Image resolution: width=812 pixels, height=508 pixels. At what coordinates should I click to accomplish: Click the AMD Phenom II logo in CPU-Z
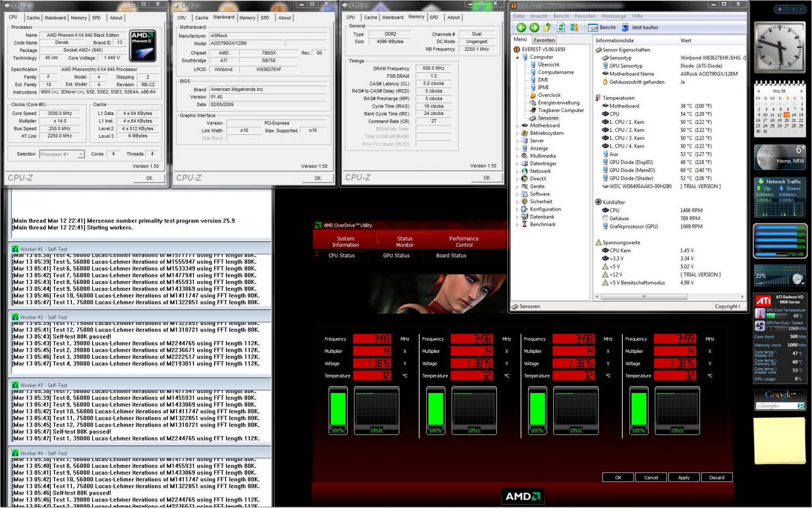pos(143,46)
